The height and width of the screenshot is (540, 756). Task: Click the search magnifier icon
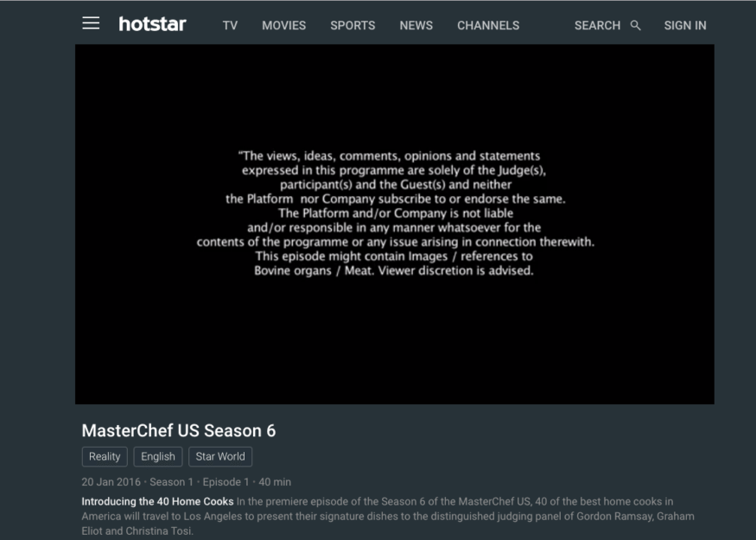click(635, 26)
